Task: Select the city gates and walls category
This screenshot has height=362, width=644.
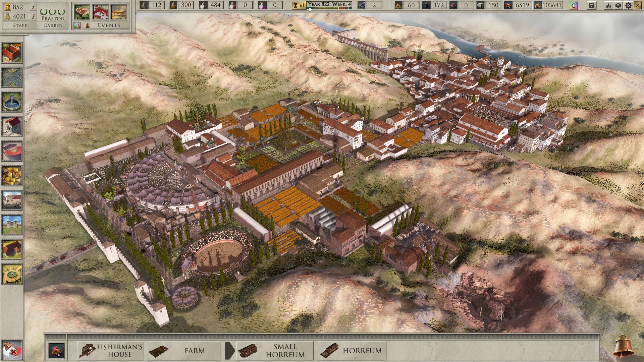Action: tap(12, 225)
